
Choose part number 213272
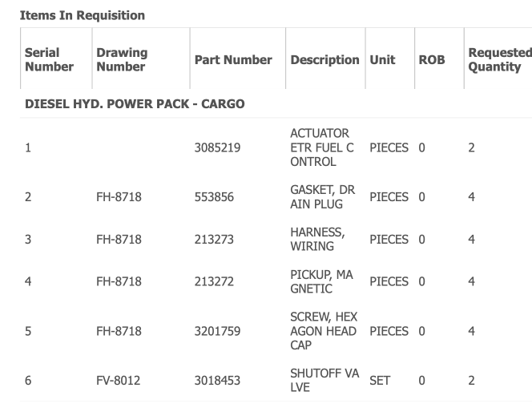tap(214, 282)
